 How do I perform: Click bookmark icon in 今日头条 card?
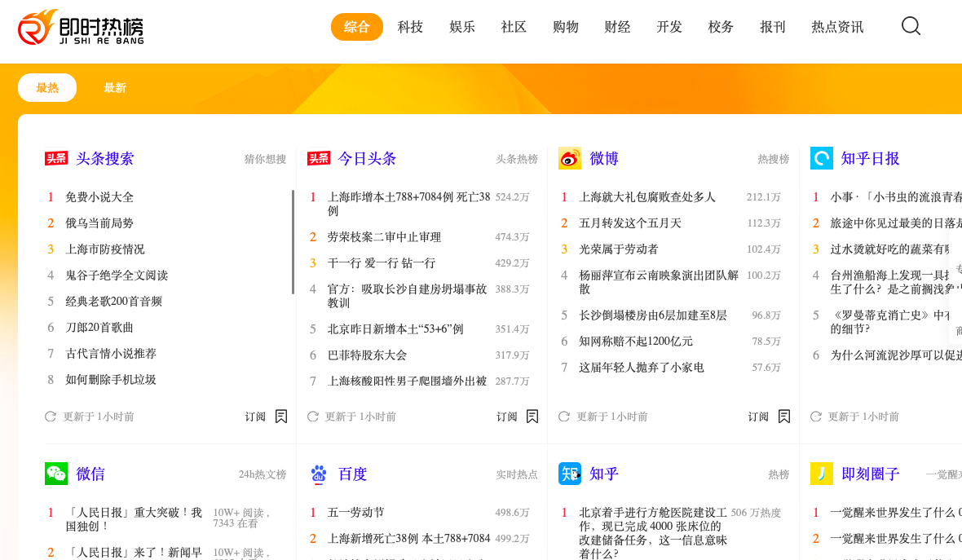[532, 417]
